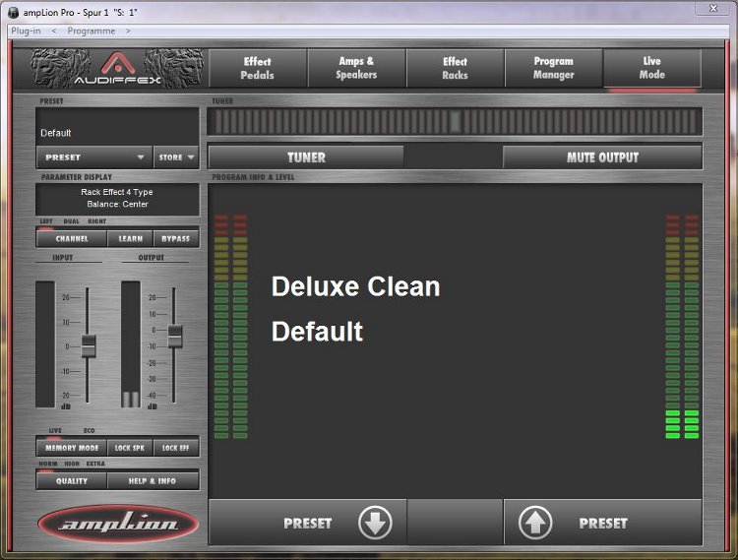Click the down arrow preset icon

(375, 523)
